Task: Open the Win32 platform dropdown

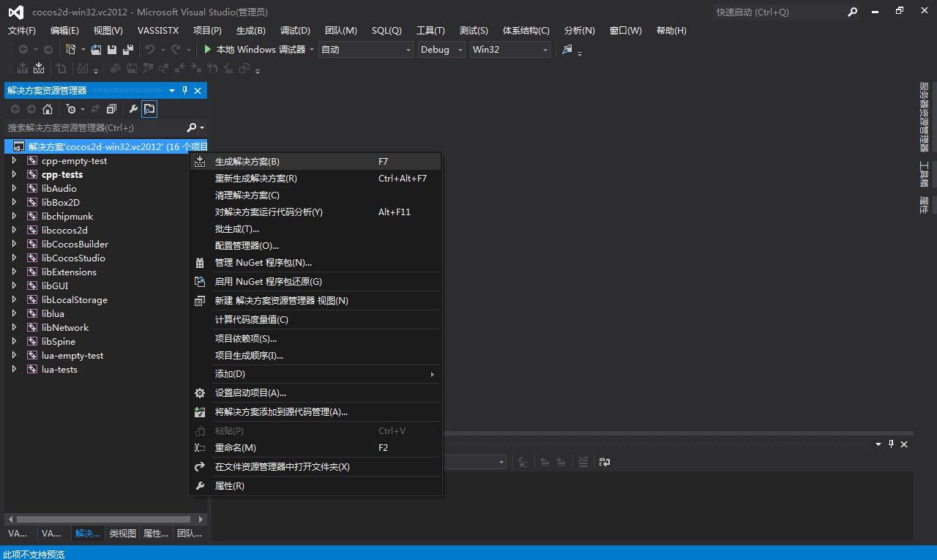Action: [x=545, y=50]
